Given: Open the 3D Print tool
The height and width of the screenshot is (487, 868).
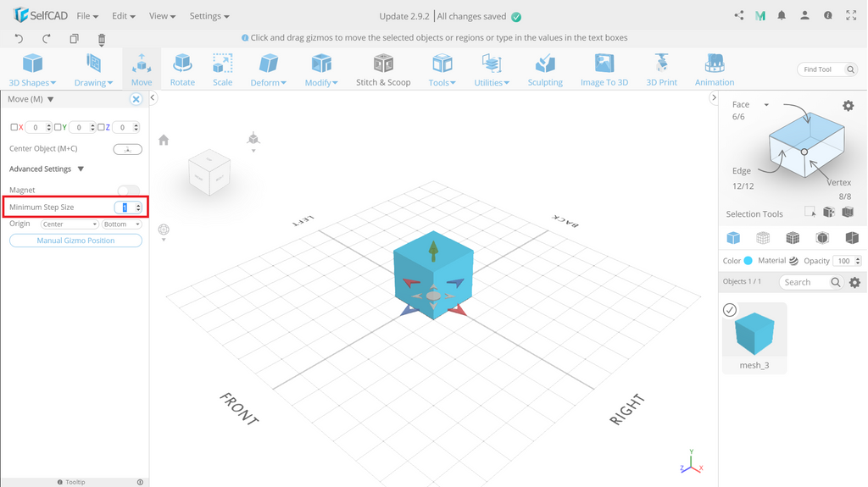Looking at the screenshot, I should tap(661, 69).
